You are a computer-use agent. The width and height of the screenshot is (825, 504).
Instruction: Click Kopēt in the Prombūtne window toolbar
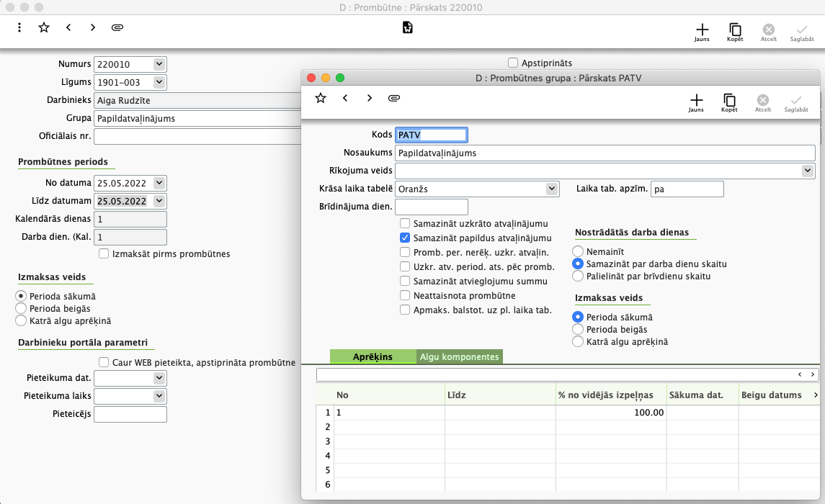point(735,32)
